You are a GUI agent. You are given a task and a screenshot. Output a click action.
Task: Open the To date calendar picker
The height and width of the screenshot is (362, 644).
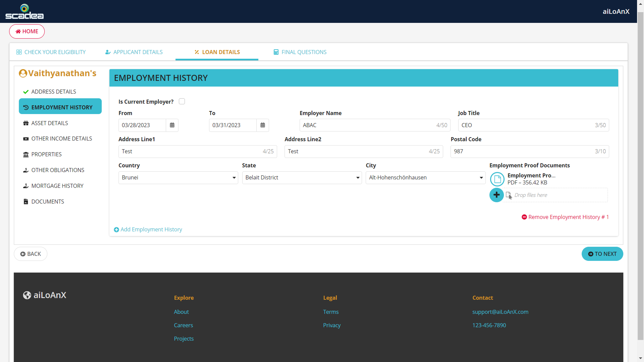262,125
